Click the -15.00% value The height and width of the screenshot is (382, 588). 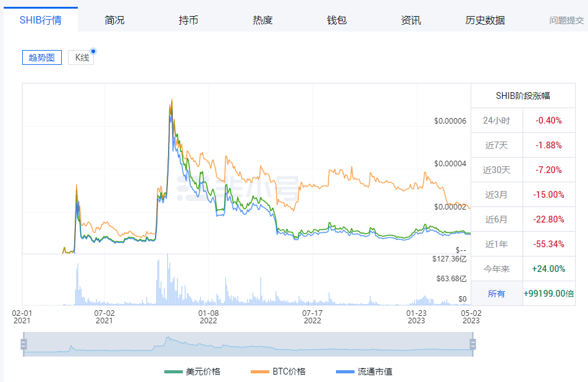click(x=548, y=195)
